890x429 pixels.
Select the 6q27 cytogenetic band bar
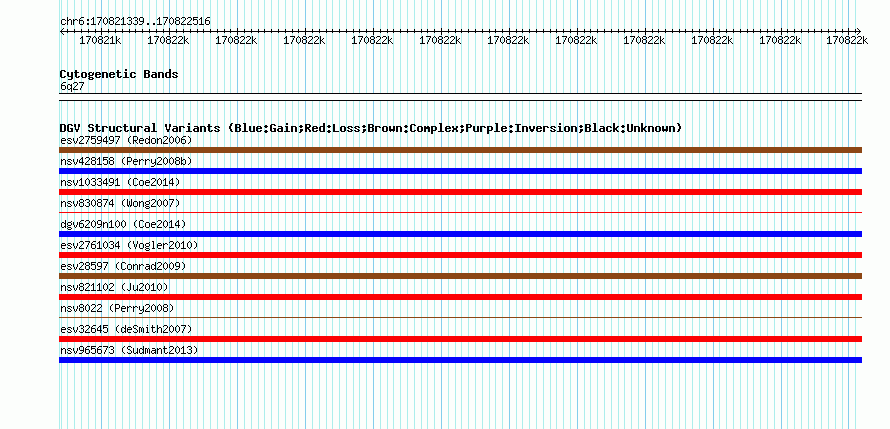[x=460, y=97]
